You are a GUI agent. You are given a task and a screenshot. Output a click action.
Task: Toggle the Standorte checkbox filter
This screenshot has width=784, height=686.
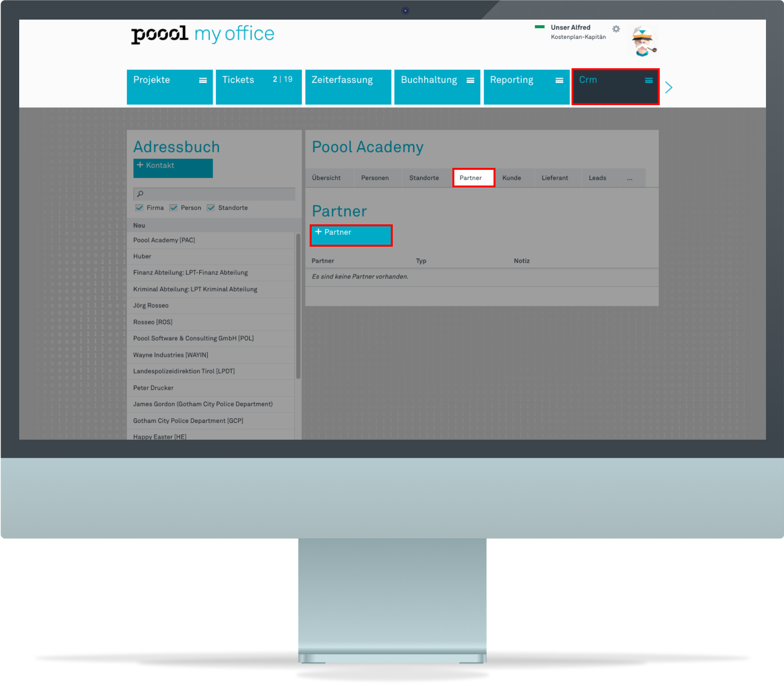click(x=212, y=207)
